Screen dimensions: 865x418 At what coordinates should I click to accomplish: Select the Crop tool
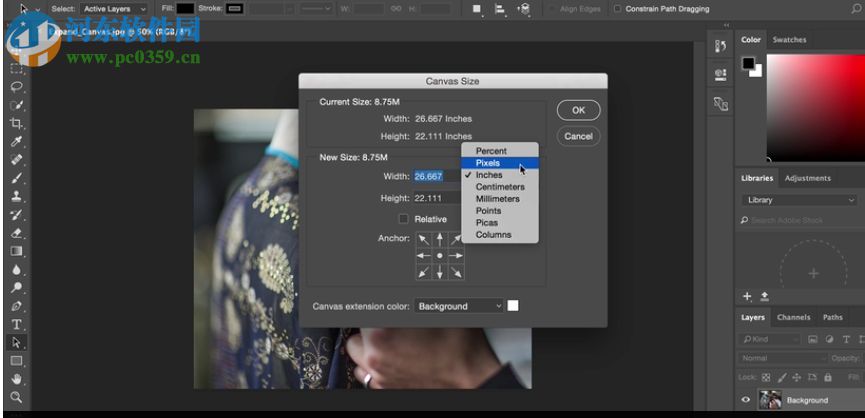(x=17, y=124)
